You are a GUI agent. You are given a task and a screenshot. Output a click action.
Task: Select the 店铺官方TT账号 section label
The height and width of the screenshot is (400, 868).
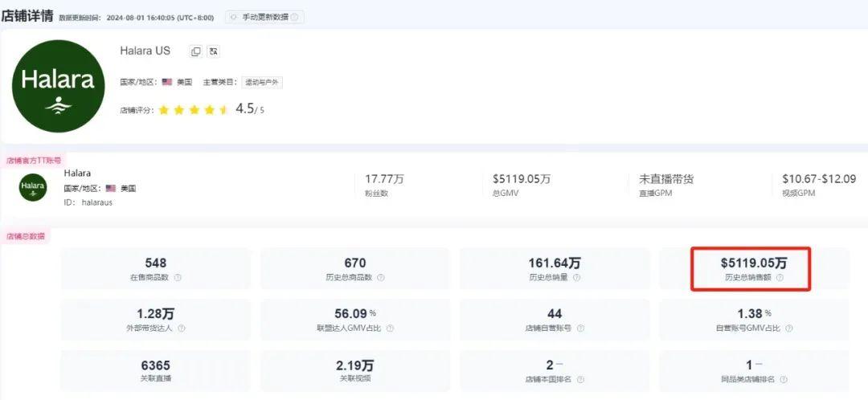[x=33, y=161]
